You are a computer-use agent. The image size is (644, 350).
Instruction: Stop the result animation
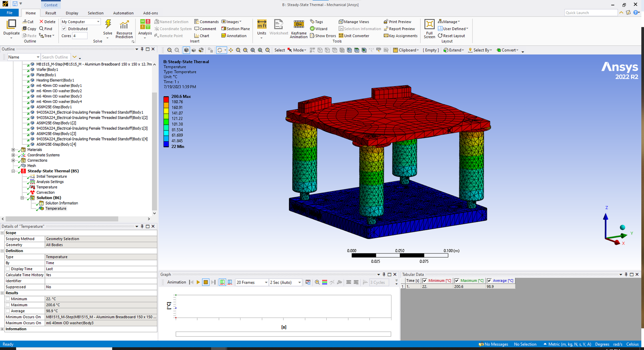click(206, 282)
